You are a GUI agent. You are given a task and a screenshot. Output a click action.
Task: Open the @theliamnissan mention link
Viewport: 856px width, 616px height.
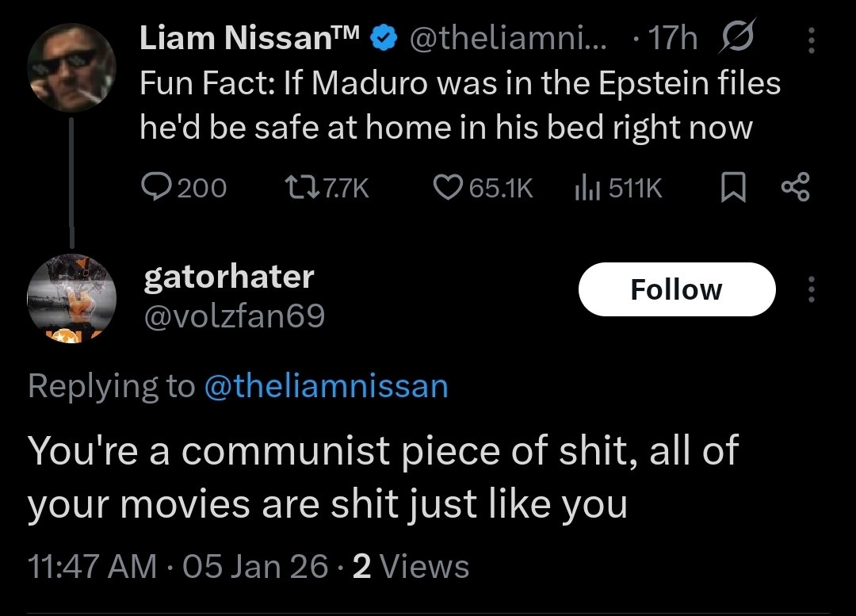(x=326, y=386)
